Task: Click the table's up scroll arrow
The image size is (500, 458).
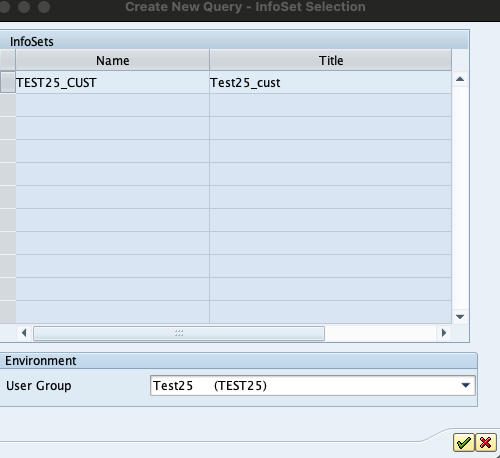Action: tap(460, 79)
